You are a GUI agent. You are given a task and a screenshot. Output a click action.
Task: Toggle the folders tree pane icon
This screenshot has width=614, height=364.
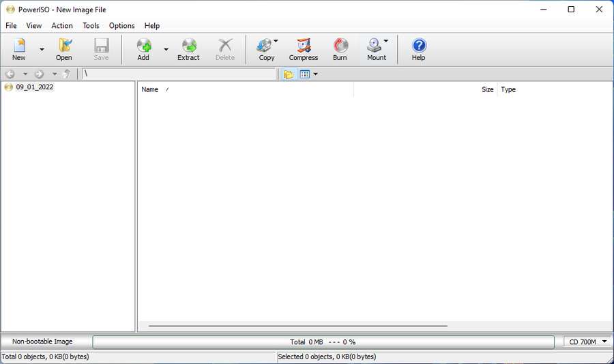click(289, 74)
